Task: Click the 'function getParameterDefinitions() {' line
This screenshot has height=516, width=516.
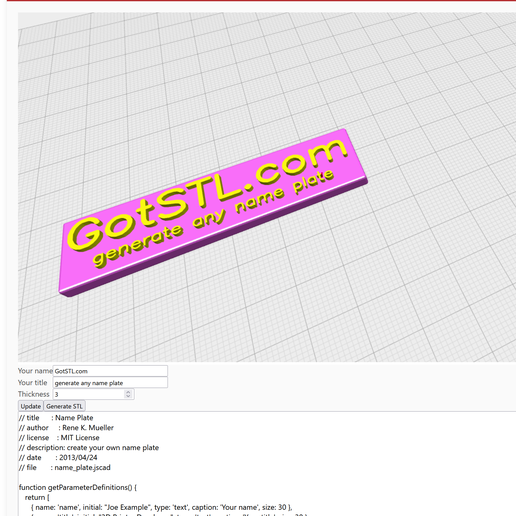Action: 78,487
